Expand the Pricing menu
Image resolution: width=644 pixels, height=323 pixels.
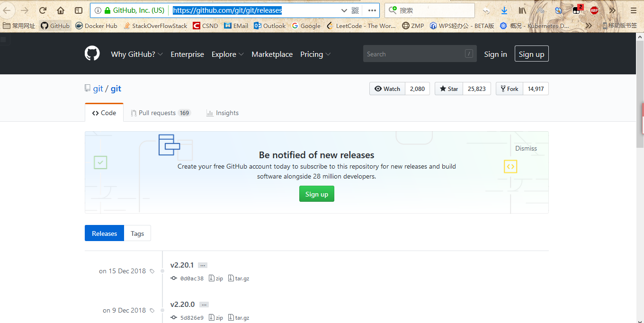tap(315, 54)
